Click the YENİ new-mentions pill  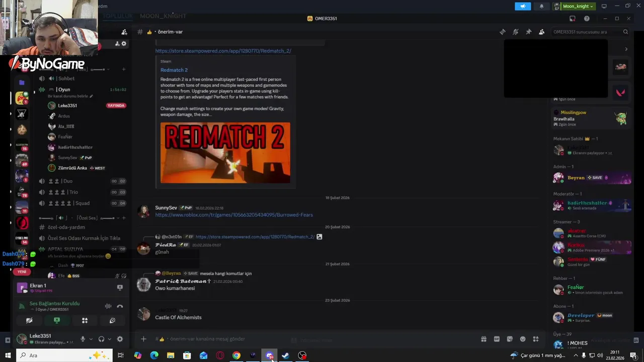click(x=22, y=271)
